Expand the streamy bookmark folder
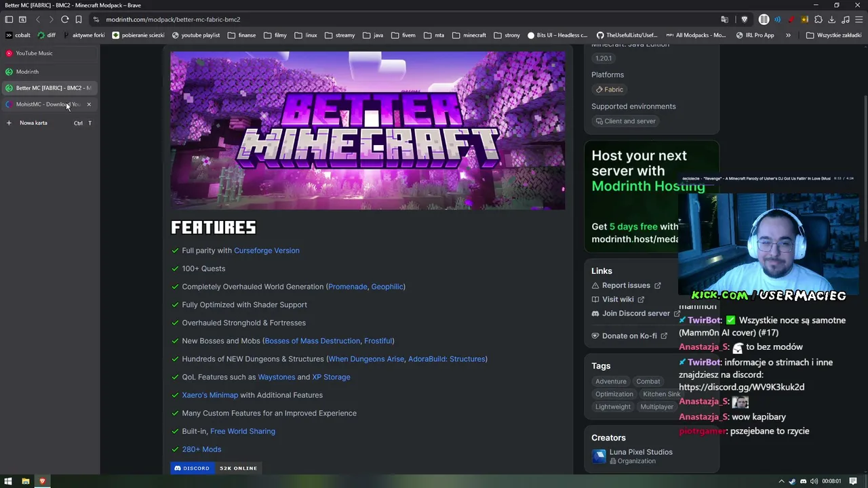This screenshot has height=488, width=868. [340, 35]
